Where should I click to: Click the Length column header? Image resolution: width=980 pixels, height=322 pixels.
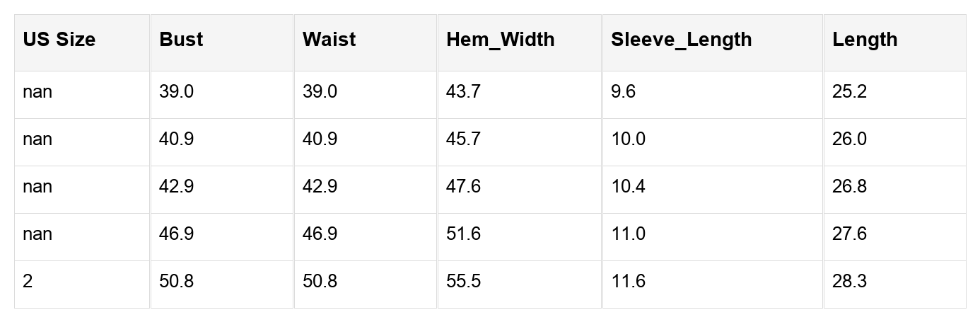864,40
